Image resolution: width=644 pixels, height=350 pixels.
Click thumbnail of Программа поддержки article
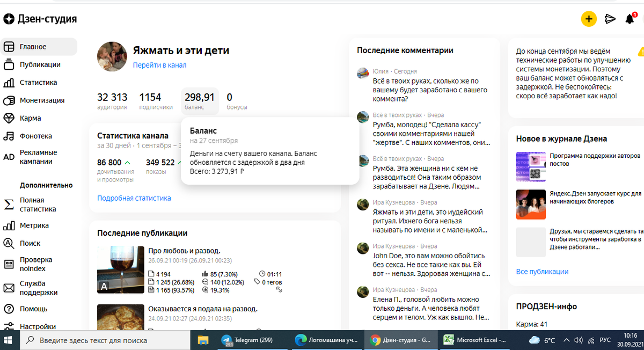[x=531, y=167]
